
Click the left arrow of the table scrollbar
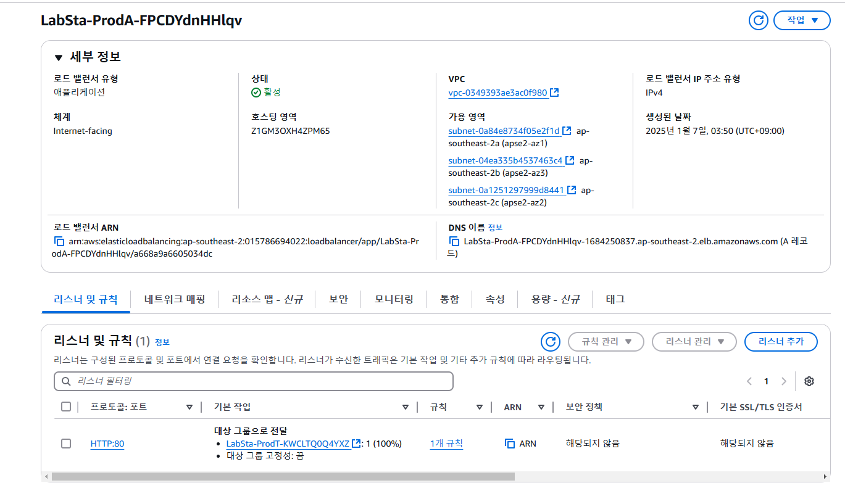(x=46, y=477)
